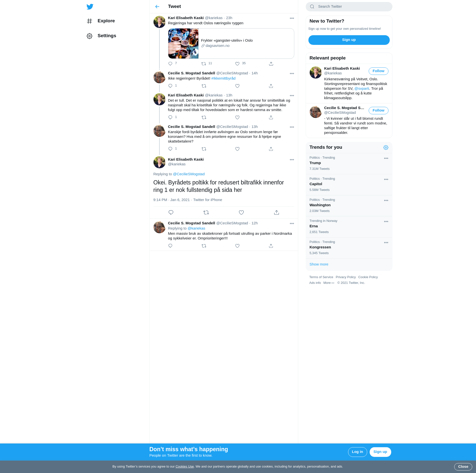This screenshot has height=473, width=476.
Task: Open more options for the Trump trend
Action: pos(386,158)
